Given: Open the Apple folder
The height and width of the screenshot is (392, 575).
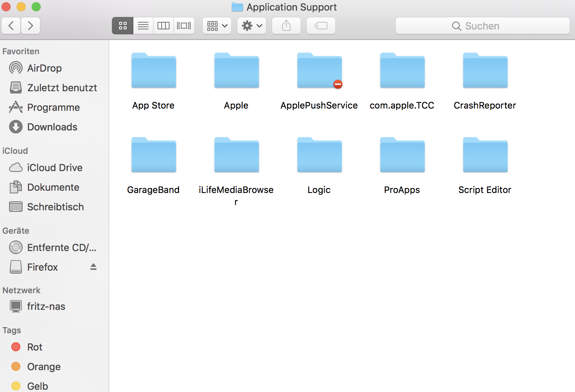Looking at the screenshot, I should click(237, 70).
